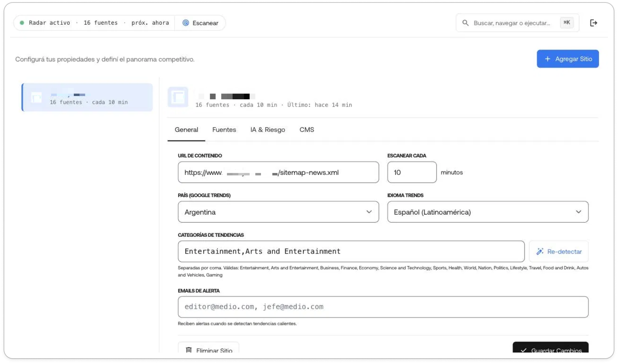The width and height of the screenshot is (618, 364).
Task: Click the Guardar Cambios button
Action: coord(550,348)
